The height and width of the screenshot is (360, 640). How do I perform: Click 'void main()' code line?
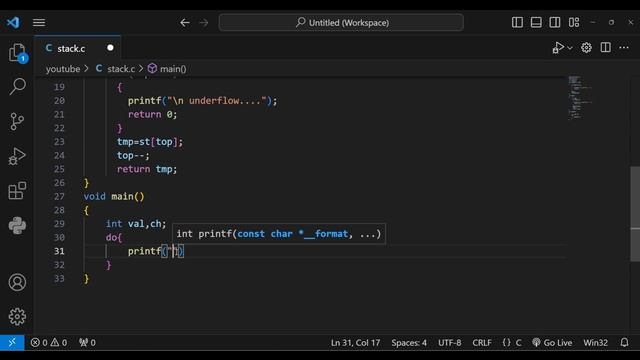[x=114, y=196]
